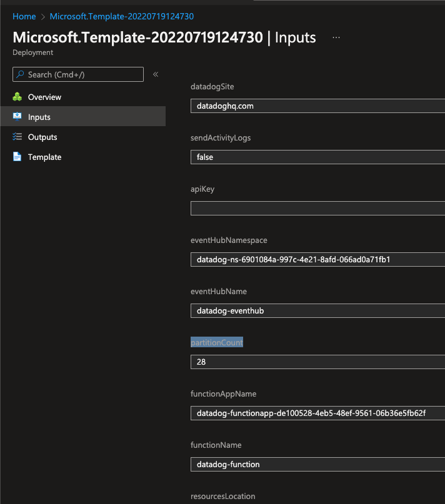Click the breadcrumb chevron separator
This screenshot has width=445, height=504.
point(42,17)
